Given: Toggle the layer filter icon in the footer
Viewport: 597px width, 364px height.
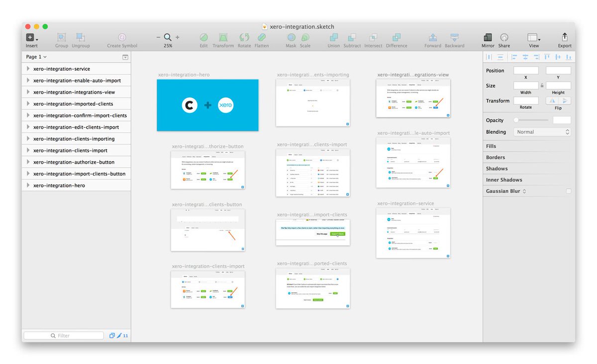Looking at the screenshot, I should 112,336.
